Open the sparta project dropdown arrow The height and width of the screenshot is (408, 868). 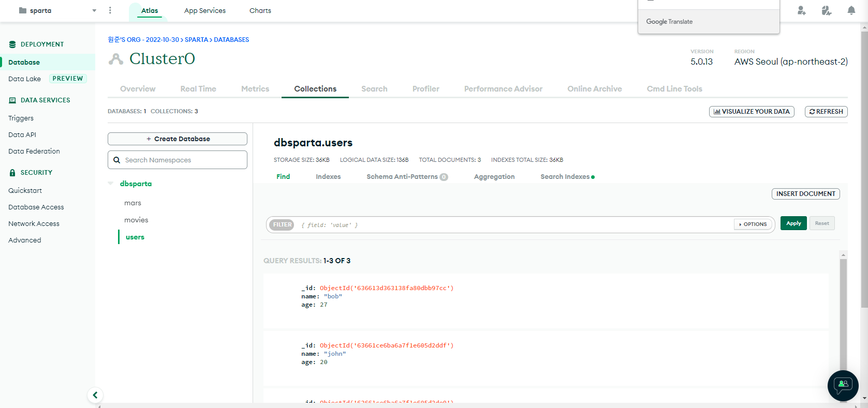coord(94,10)
